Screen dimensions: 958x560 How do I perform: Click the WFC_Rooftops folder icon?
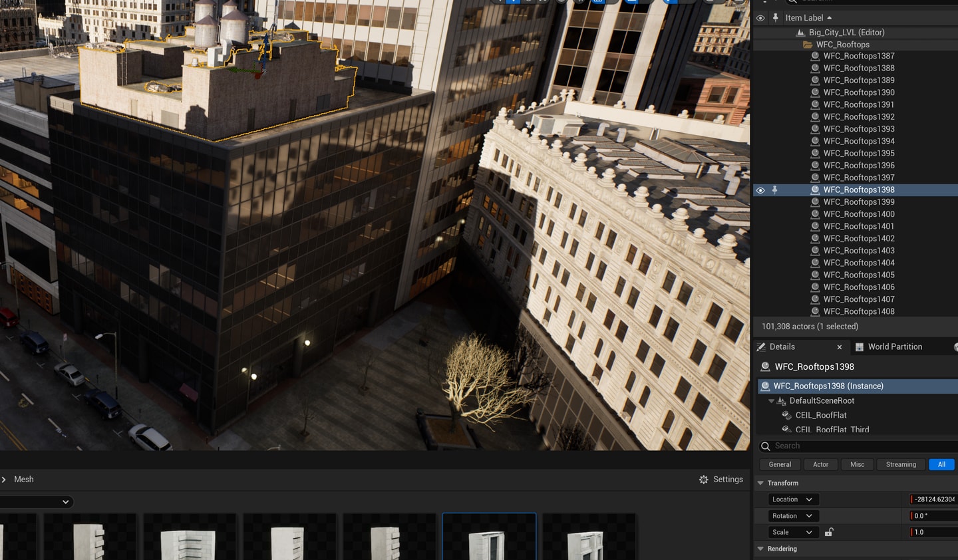click(808, 45)
